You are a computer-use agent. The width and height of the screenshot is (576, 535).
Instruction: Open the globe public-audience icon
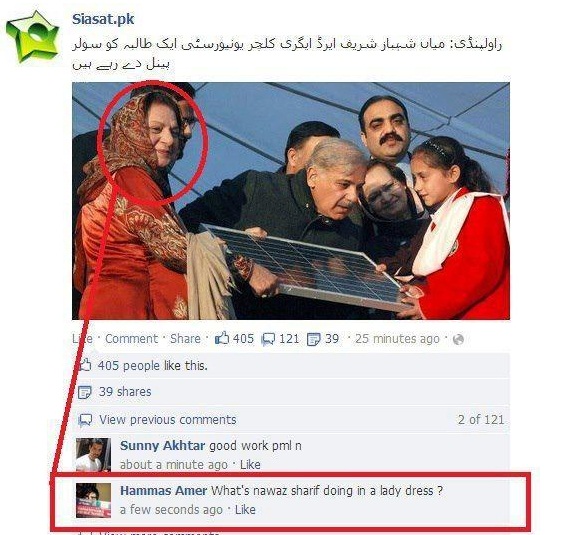click(x=458, y=339)
